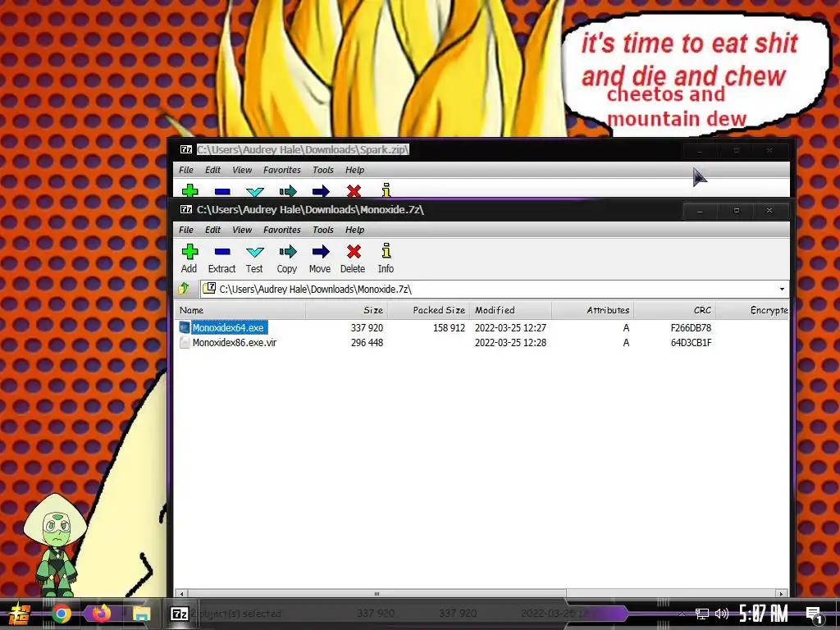The height and width of the screenshot is (630, 840).
Task: Click the 7-Zip taskbar button
Action: coord(180,614)
